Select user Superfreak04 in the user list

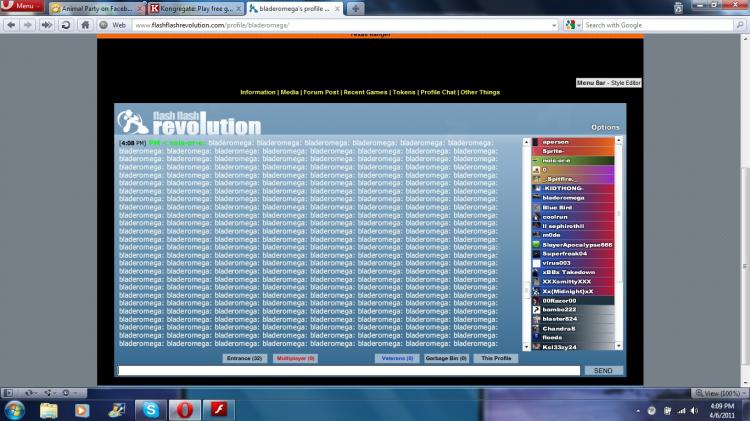point(573,254)
